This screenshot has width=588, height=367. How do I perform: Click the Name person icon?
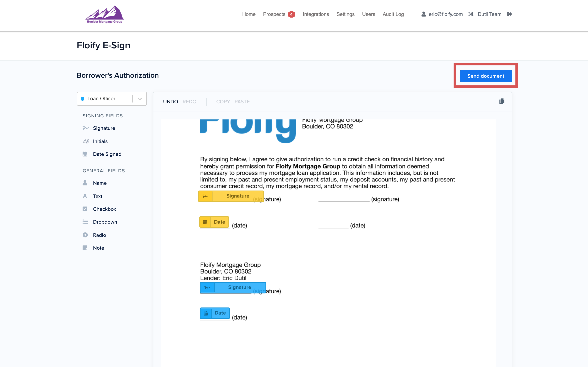click(85, 183)
